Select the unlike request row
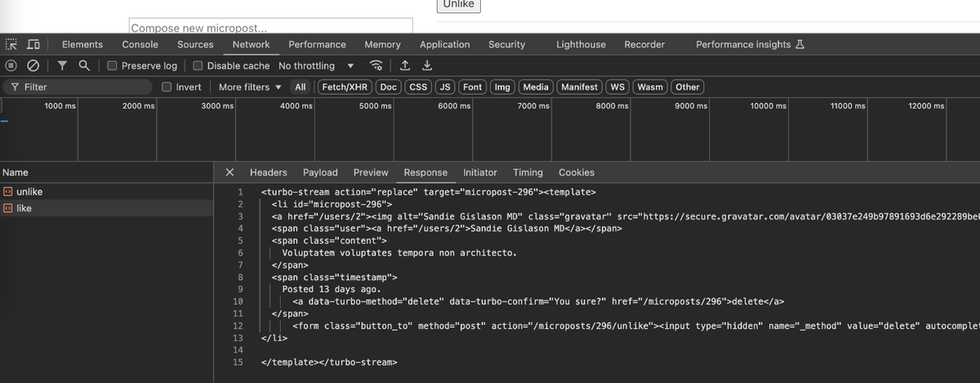 tap(106, 192)
